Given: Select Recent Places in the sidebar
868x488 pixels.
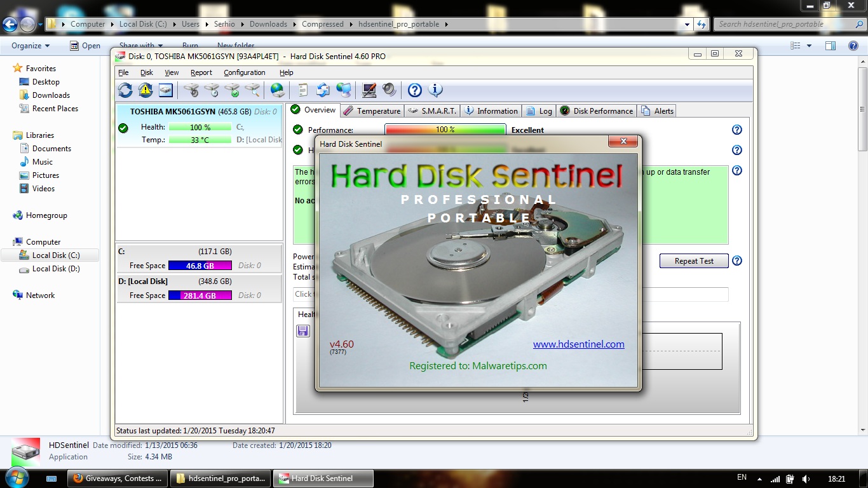Looking at the screenshot, I should (x=55, y=109).
